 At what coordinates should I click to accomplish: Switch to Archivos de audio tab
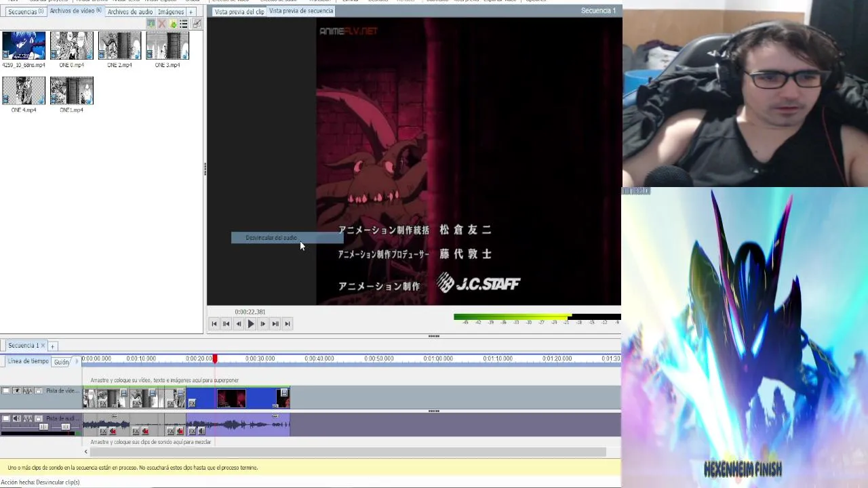130,12
